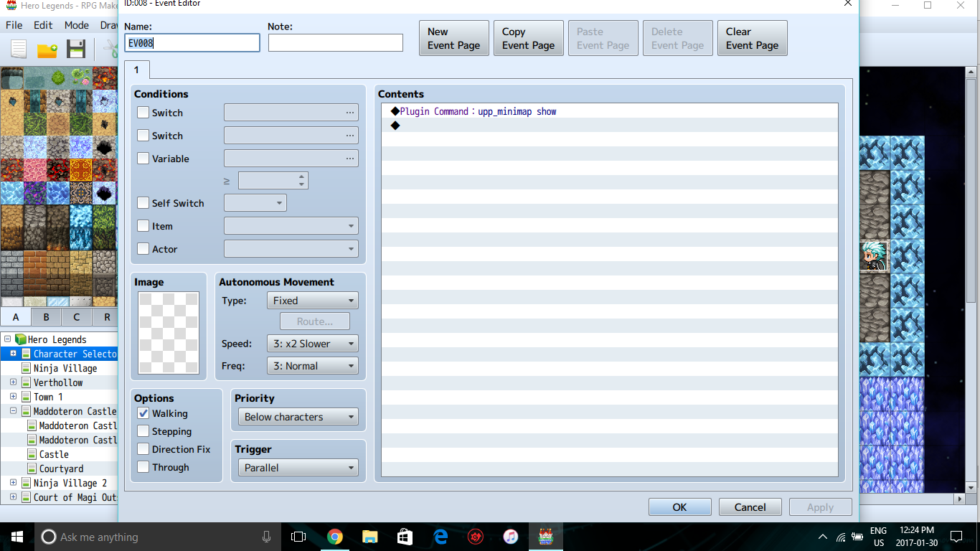Screen dimensions: 980x551
Task: Open Task View in taskbar
Action: point(298,537)
